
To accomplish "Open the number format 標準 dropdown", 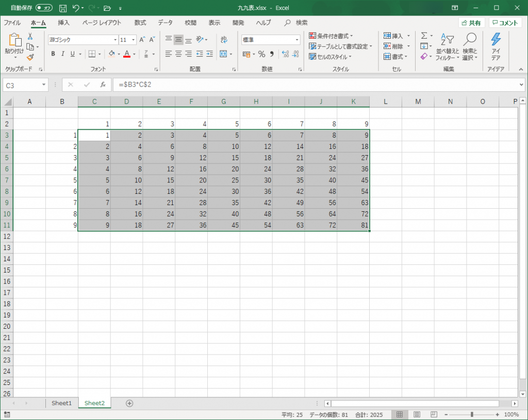I will pos(297,40).
